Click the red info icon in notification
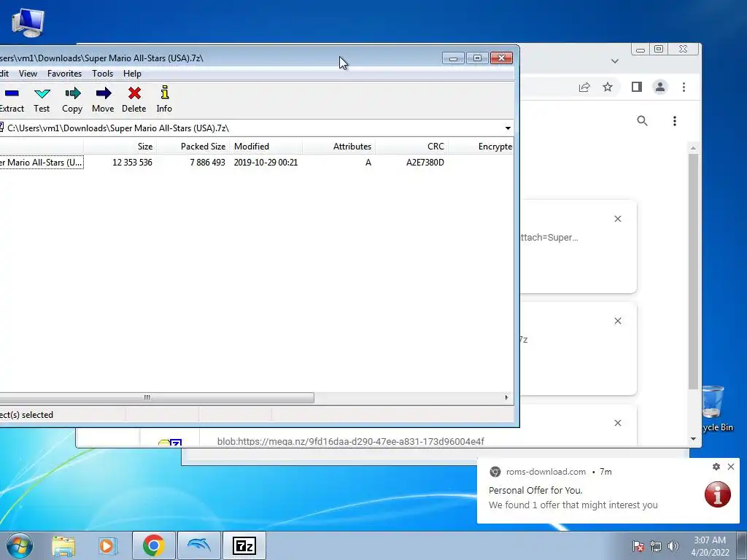 pyautogui.click(x=718, y=494)
